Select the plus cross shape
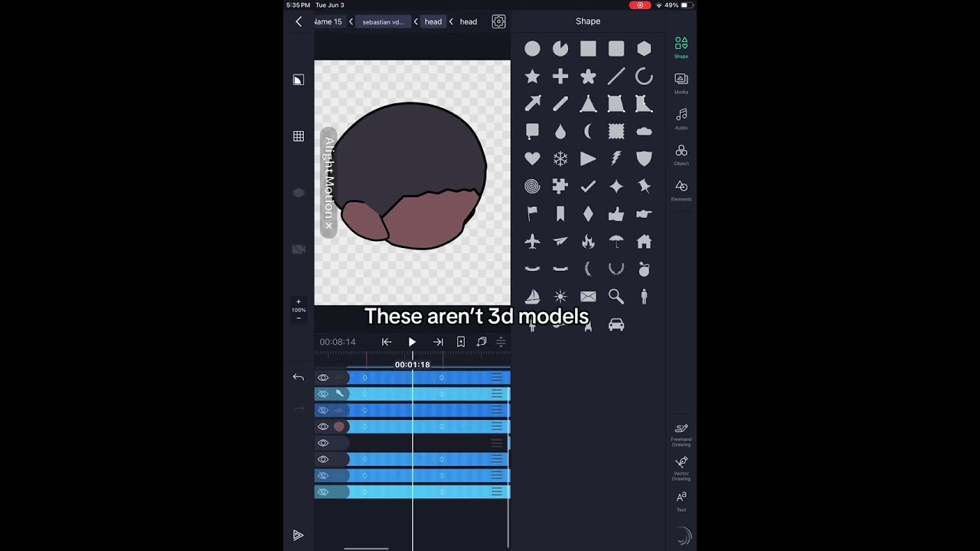This screenshot has height=551, width=980. (560, 77)
